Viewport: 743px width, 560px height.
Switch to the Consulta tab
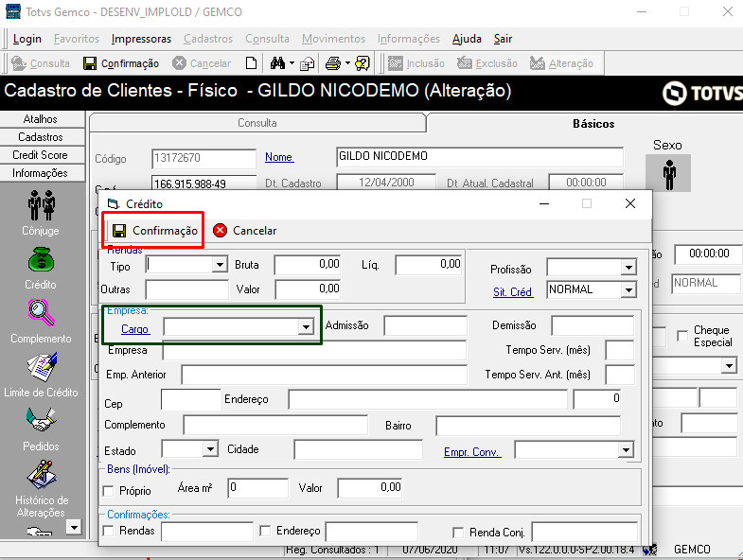pyautogui.click(x=257, y=123)
